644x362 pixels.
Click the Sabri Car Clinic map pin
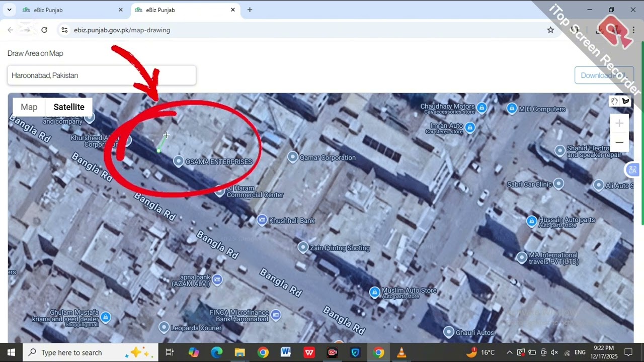click(558, 184)
